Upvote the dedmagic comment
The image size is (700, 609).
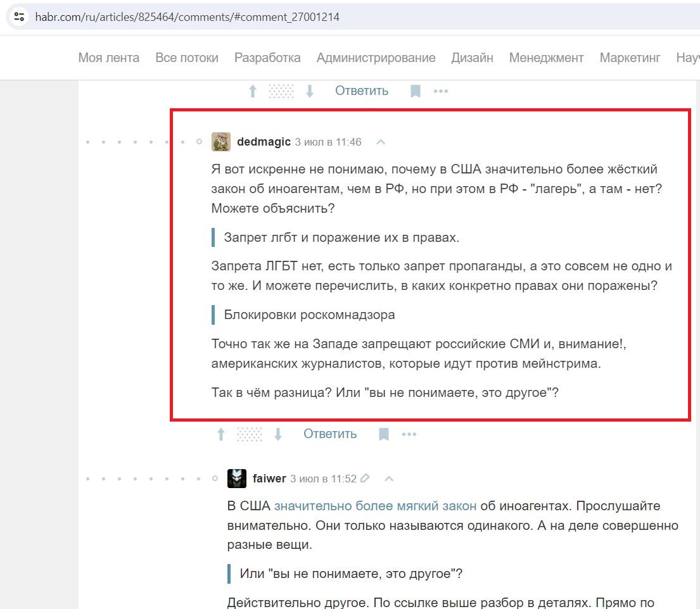[x=221, y=434]
